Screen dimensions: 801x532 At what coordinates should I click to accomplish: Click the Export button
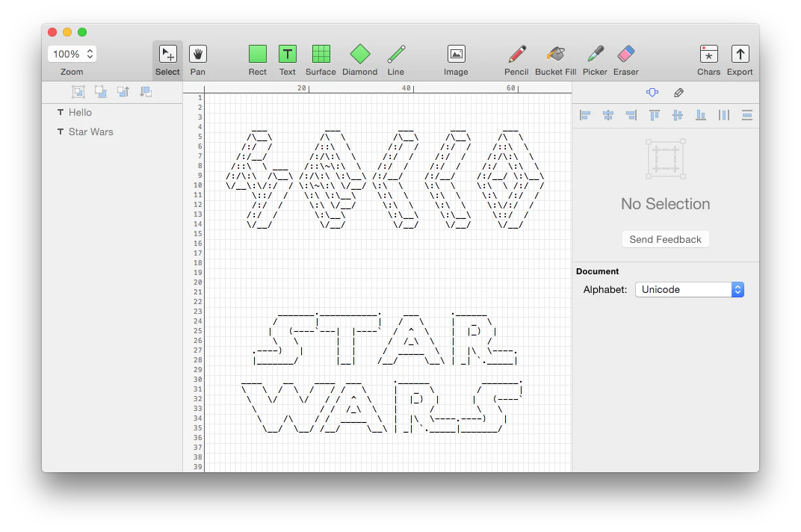point(740,60)
